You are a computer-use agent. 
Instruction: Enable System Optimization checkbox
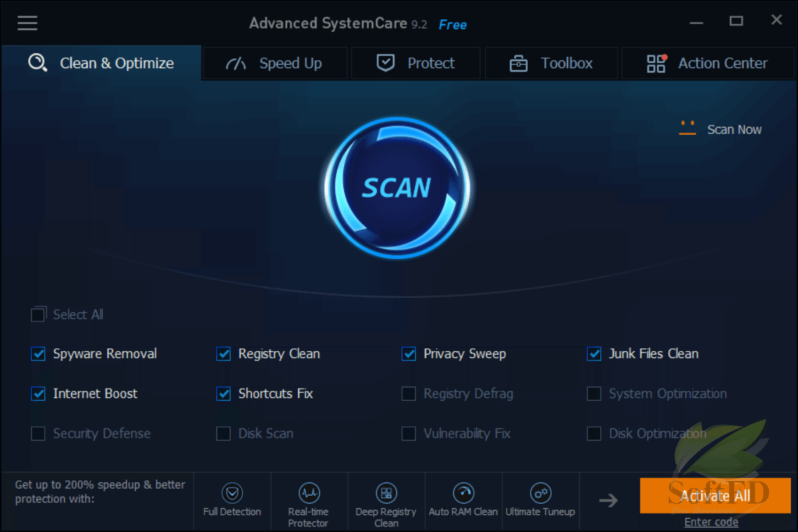[x=594, y=394]
